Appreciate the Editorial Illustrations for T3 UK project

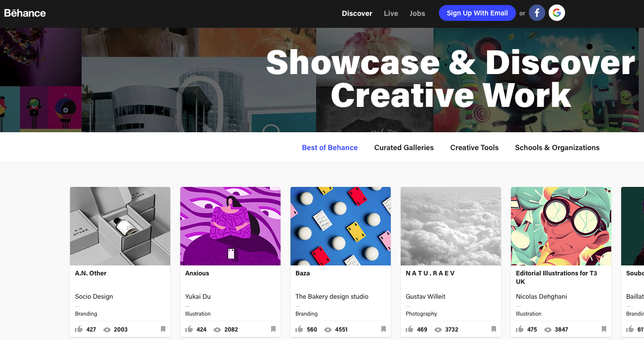pos(520,329)
